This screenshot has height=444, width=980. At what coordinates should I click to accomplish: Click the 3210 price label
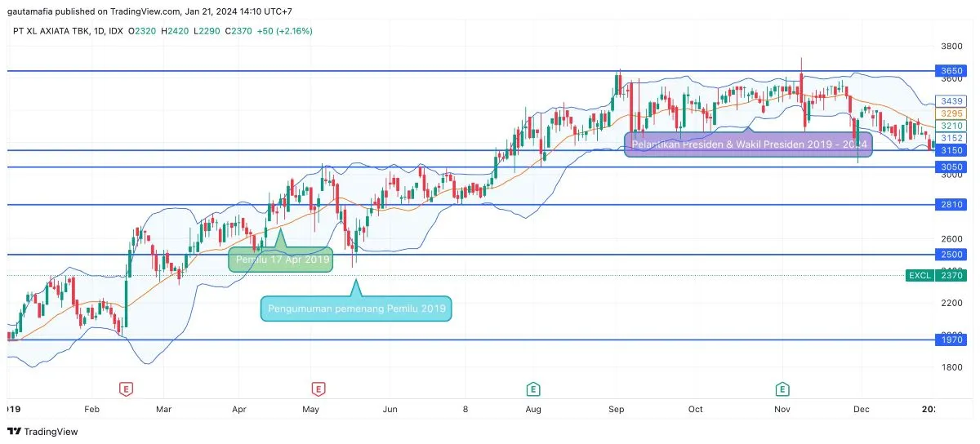pyautogui.click(x=951, y=126)
